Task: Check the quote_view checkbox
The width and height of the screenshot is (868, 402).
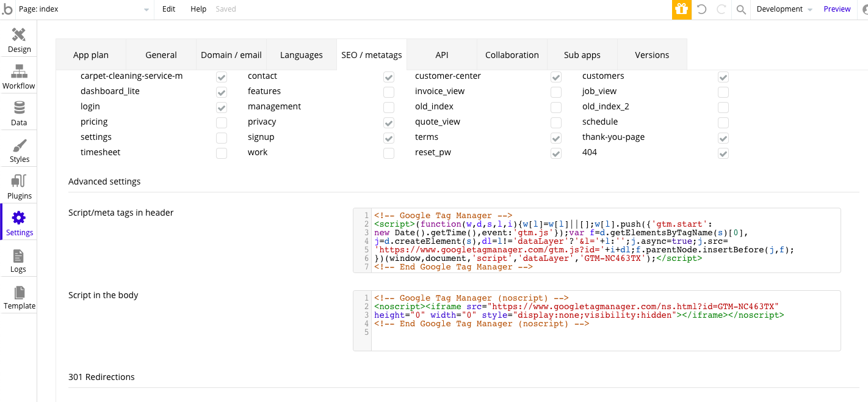Action: (x=556, y=123)
